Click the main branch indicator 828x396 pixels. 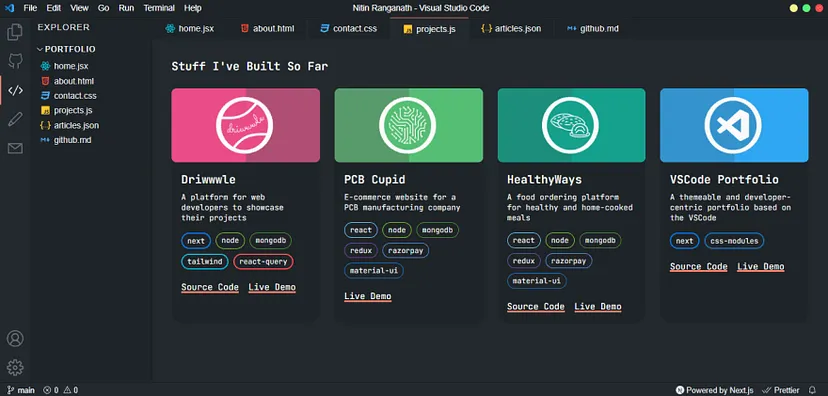pos(21,390)
